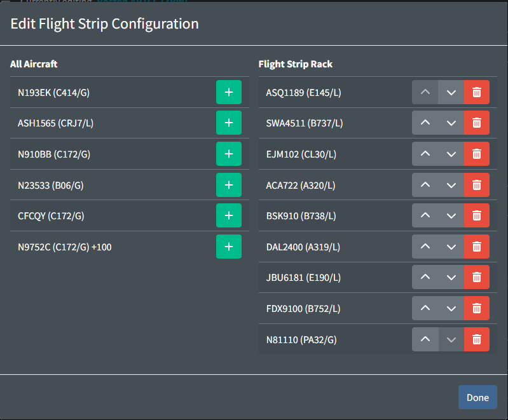Click the All Aircraft heading
Screen dimensions: 508x420
coord(34,64)
